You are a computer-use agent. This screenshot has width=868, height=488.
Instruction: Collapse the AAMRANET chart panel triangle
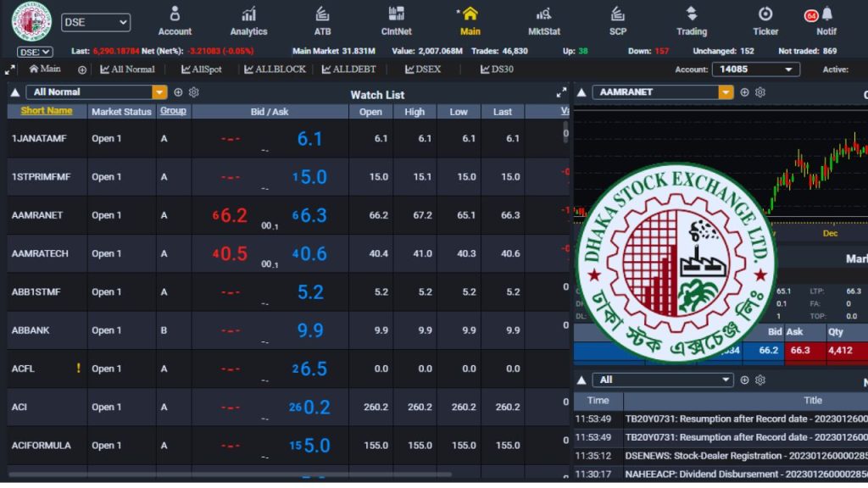pyautogui.click(x=581, y=92)
